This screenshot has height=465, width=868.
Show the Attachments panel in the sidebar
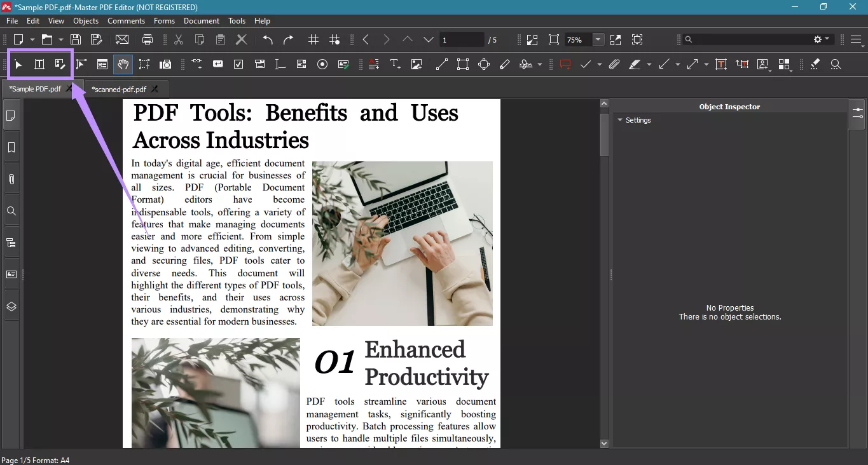coord(11,179)
